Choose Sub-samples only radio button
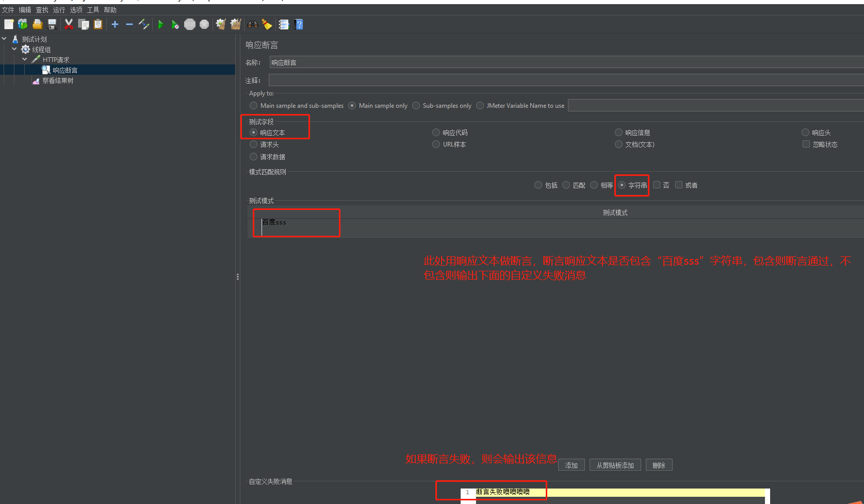The width and height of the screenshot is (864, 504). point(416,106)
